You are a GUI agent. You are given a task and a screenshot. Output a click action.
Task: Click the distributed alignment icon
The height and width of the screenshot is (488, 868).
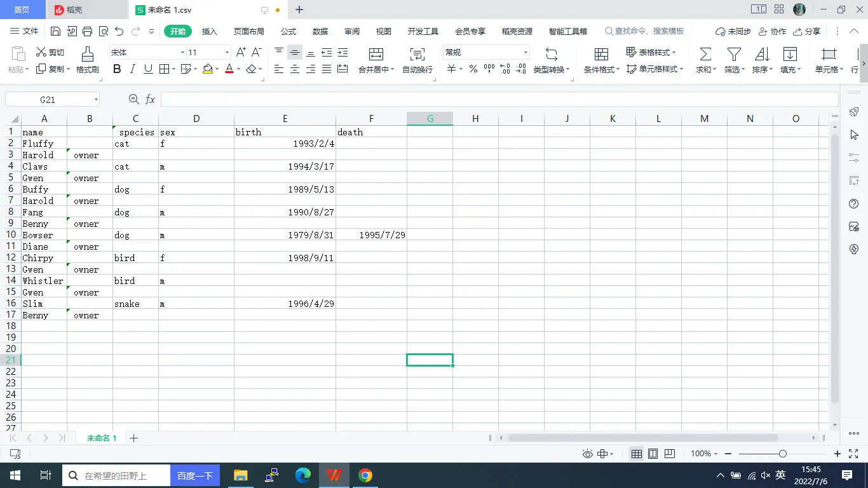click(x=342, y=69)
